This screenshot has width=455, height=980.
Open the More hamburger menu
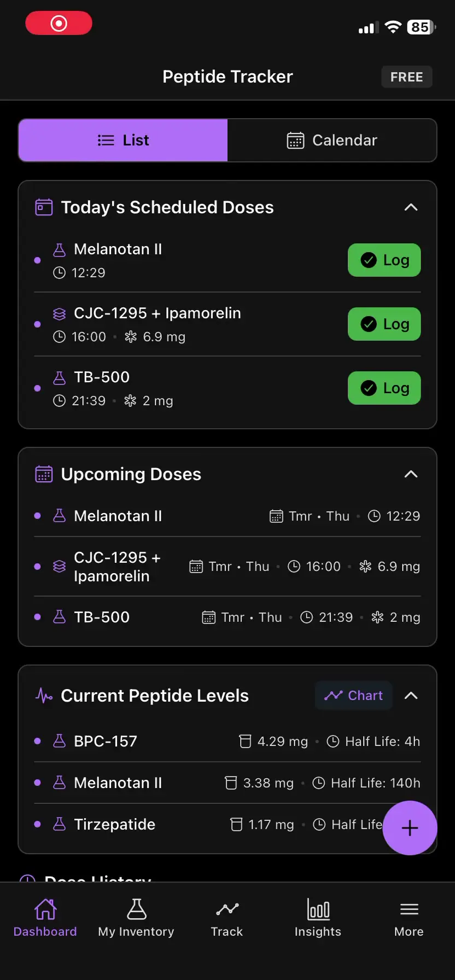(409, 909)
